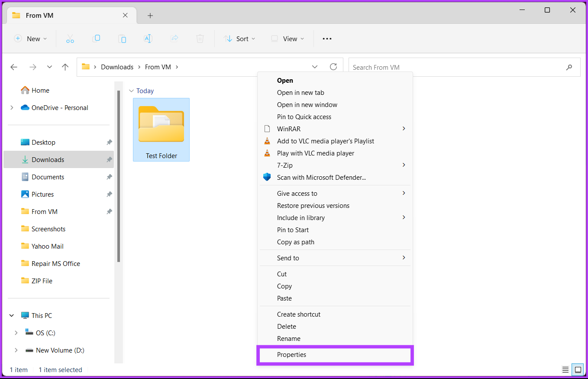Click the Cut scissors icon in toolbar

click(70, 39)
